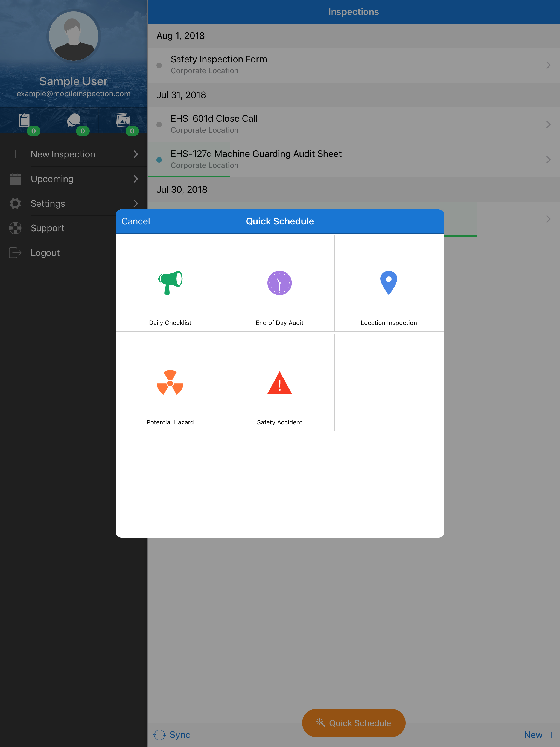Open the Support menu item

47,228
